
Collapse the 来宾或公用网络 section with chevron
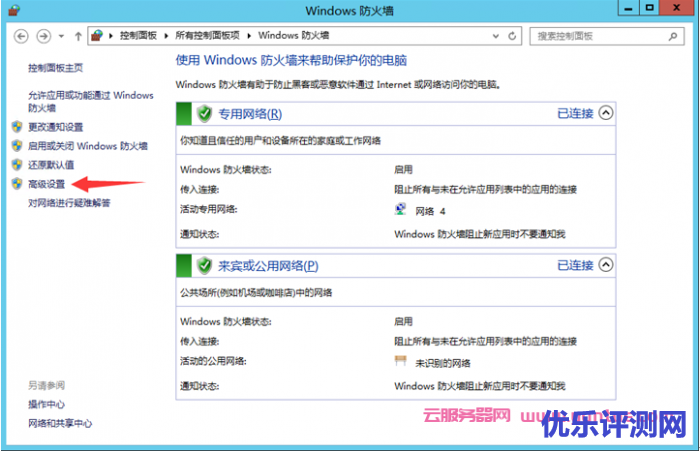(x=606, y=265)
